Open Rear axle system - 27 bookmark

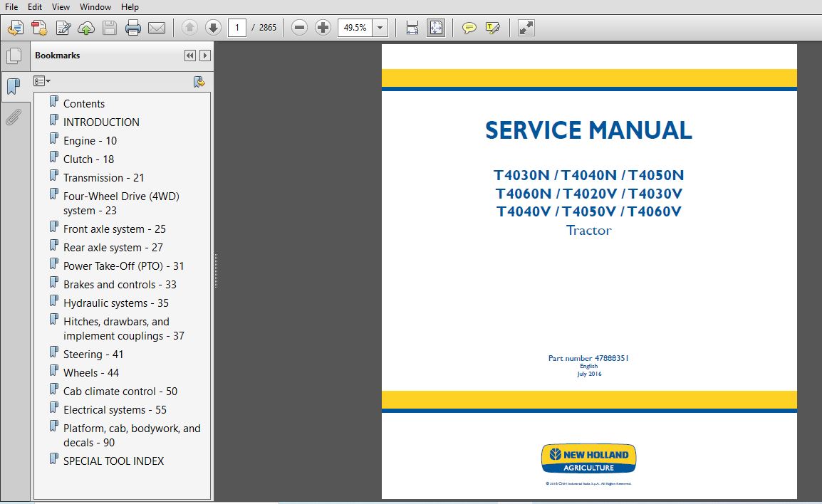(x=113, y=247)
